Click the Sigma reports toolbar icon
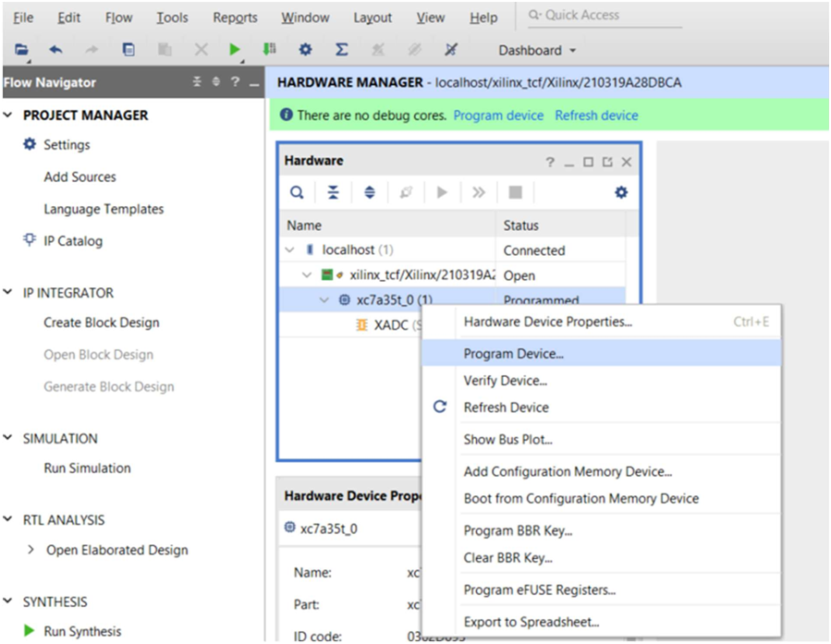Screen dimensions: 831x644 (341, 50)
